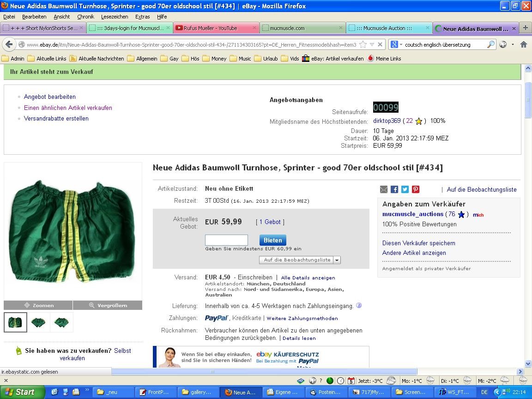This screenshot has height=399, width=532.
Task: Share the listing via the email envelope icon
Action: 384,189
